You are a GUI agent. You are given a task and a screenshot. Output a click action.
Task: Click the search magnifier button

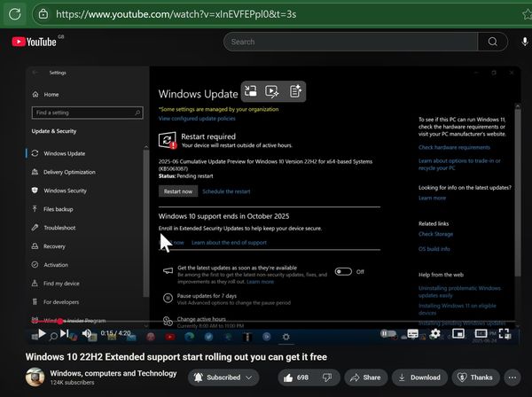pos(492,42)
